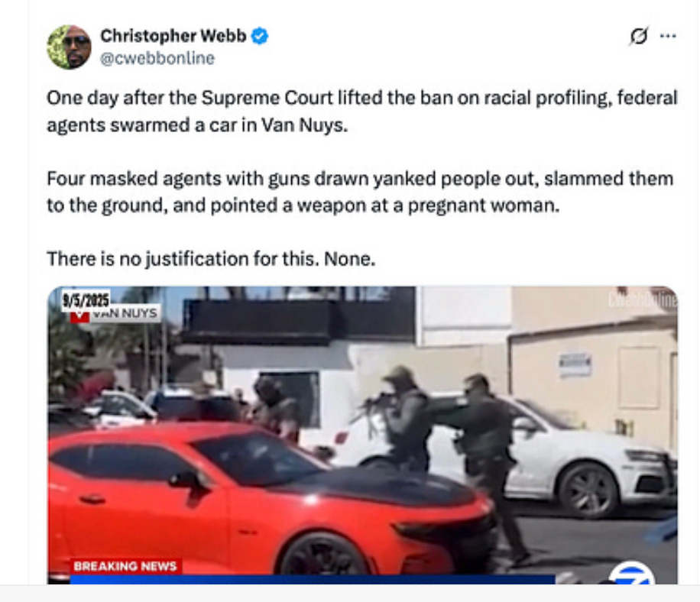Image resolution: width=700 pixels, height=602 pixels.
Task: Play the video by clicking the red car
Action: (268, 500)
